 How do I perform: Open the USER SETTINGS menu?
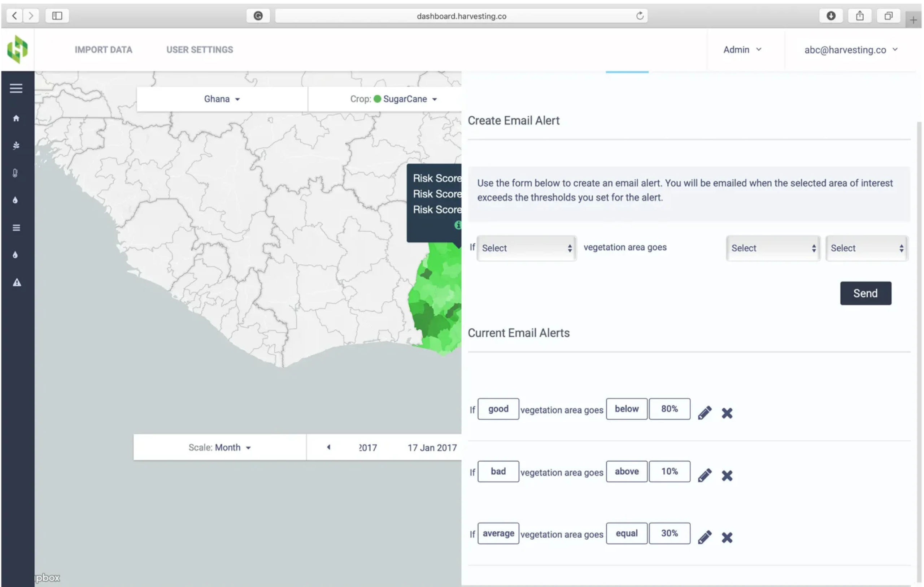tap(200, 50)
